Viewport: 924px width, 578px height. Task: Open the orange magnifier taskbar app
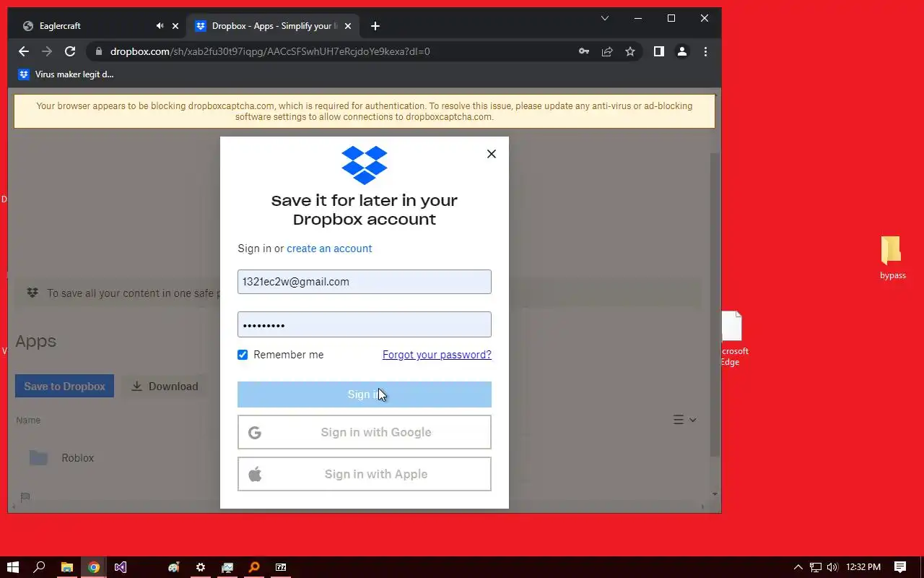(254, 567)
